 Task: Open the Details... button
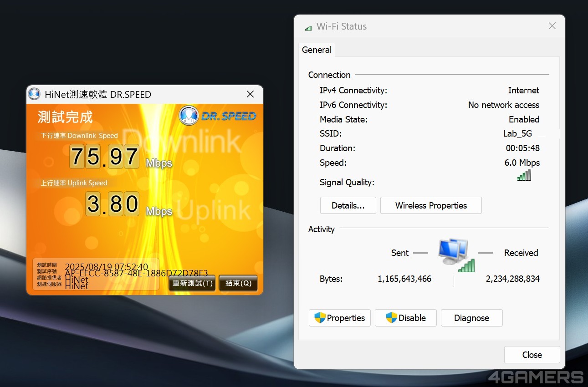[348, 205]
